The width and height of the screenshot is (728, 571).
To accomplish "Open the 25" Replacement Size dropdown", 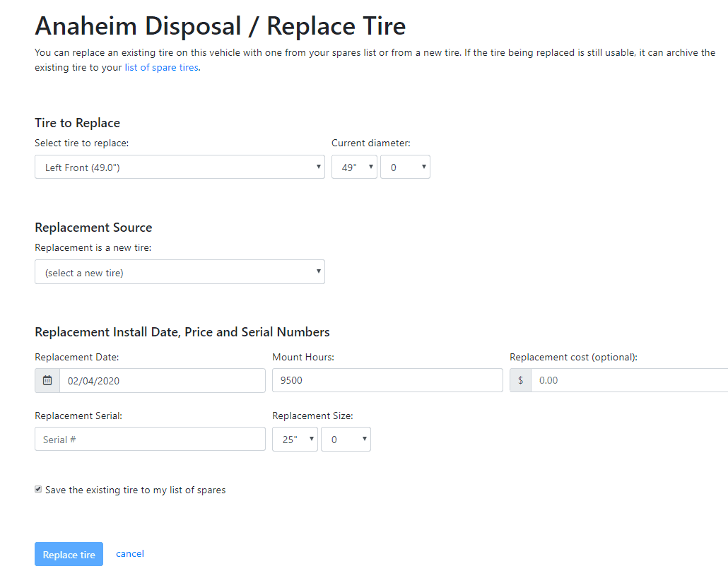I will 295,439.
